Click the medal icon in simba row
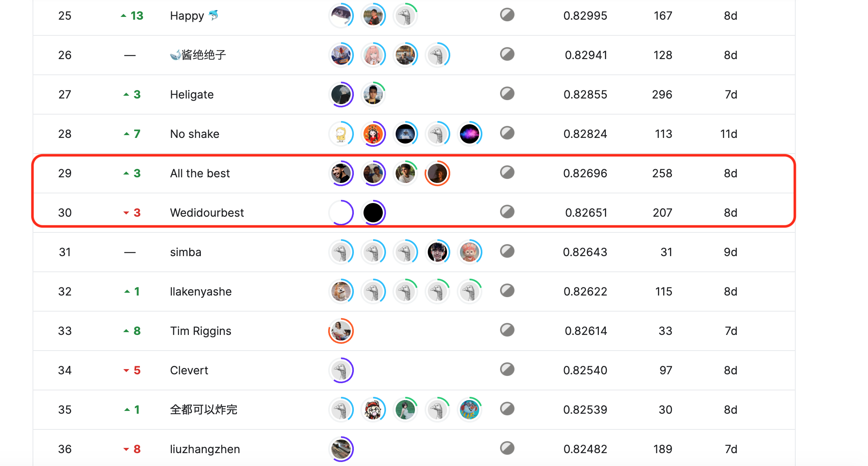868x466 pixels. pyautogui.click(x=507, y=251)
